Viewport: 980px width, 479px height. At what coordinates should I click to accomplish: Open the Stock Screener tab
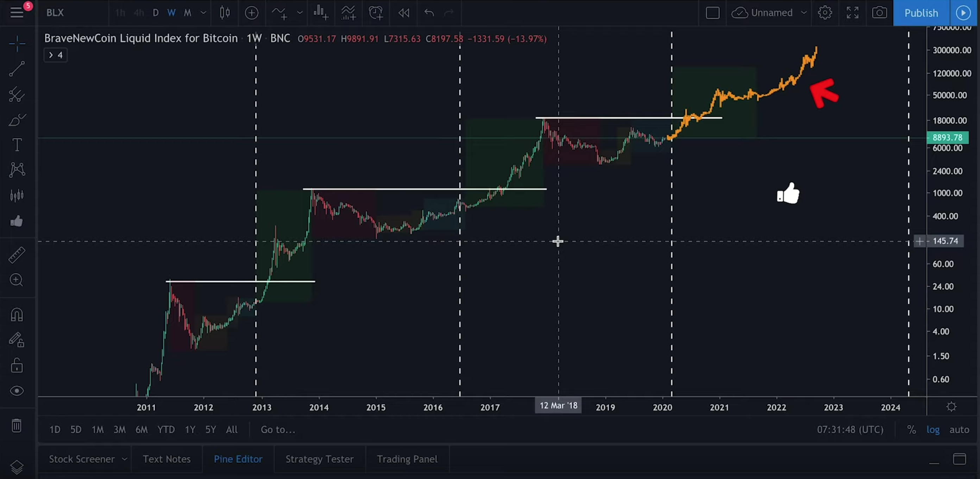point(82,459)
